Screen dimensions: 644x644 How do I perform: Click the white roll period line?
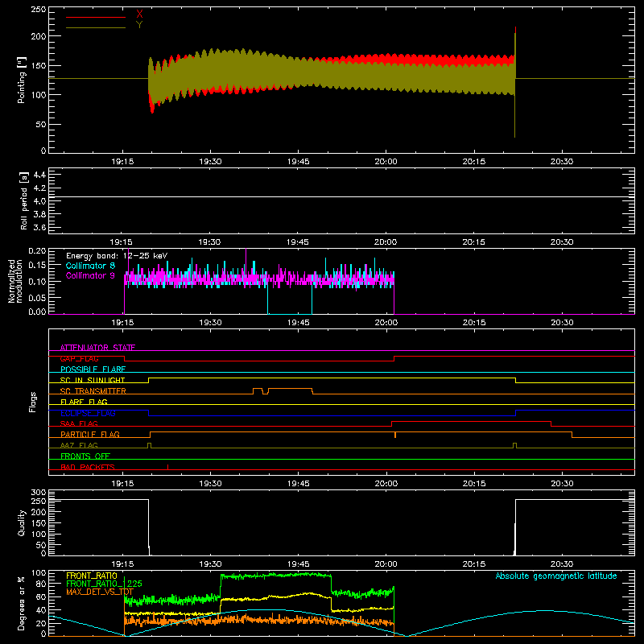pyautogui.click(x=341, y=197)
